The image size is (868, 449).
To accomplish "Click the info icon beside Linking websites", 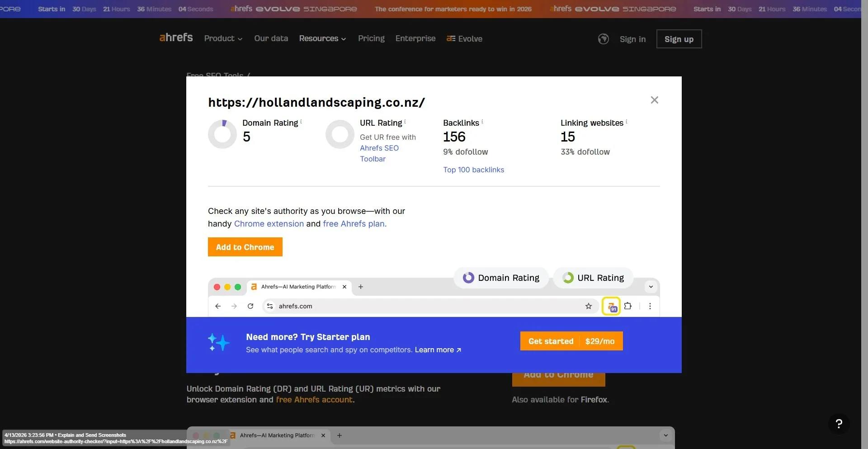I will [627, 122].
